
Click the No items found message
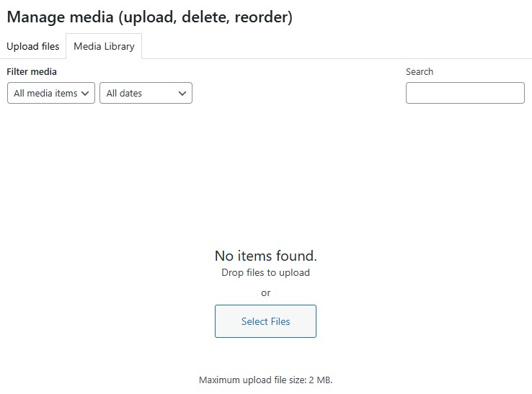[265, 256]
